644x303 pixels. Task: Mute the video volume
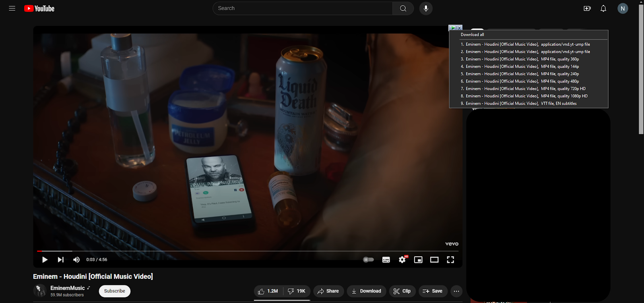[x=76, y=260]
